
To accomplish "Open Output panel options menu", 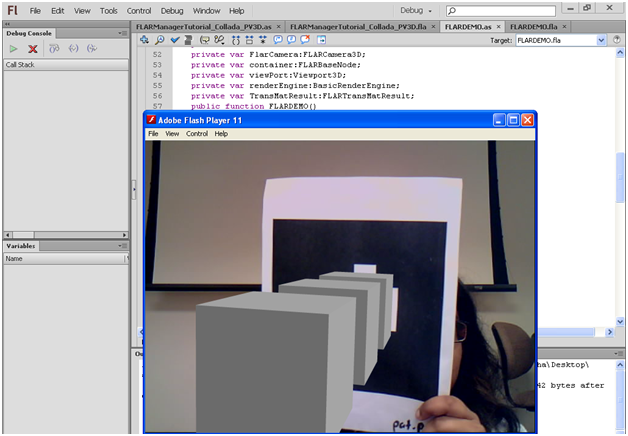I will pyautogui.click(x=619, y=354).
